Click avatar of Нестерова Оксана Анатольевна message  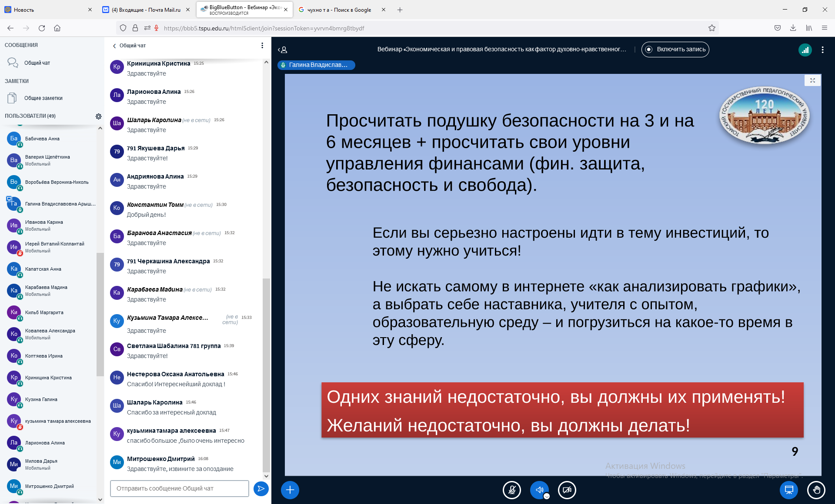click(117, 377)
